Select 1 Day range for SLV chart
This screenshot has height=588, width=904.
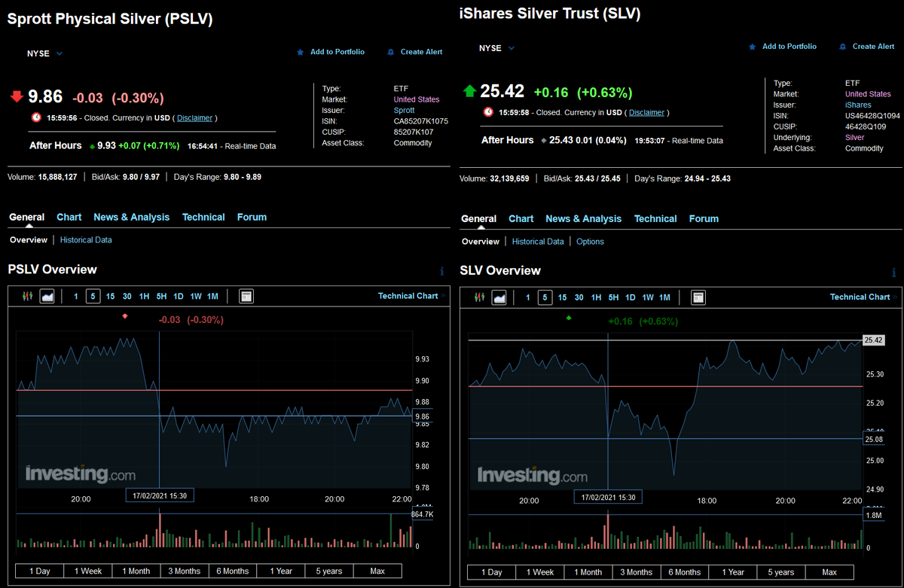pos(492,572)
